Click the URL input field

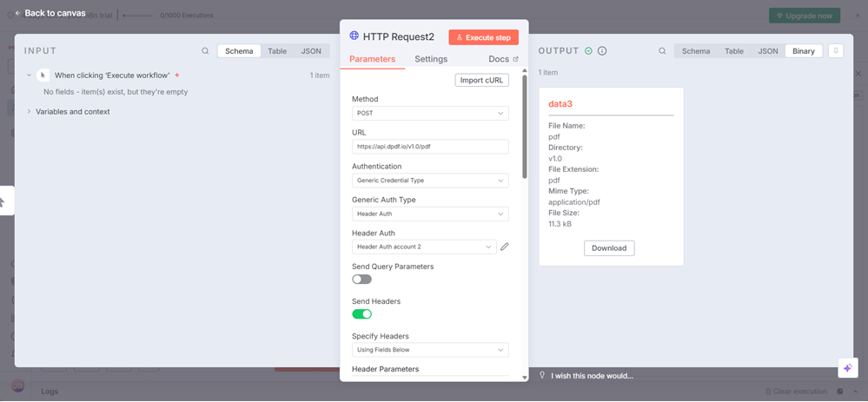(x=430, y=147)
